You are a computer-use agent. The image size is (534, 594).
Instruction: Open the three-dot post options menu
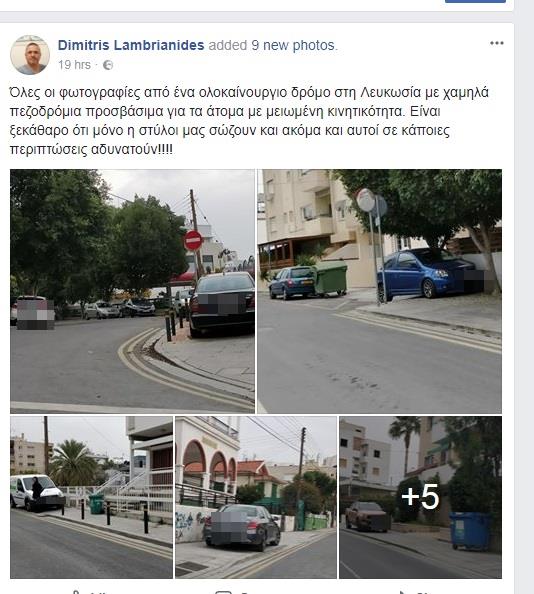point(497,43)
